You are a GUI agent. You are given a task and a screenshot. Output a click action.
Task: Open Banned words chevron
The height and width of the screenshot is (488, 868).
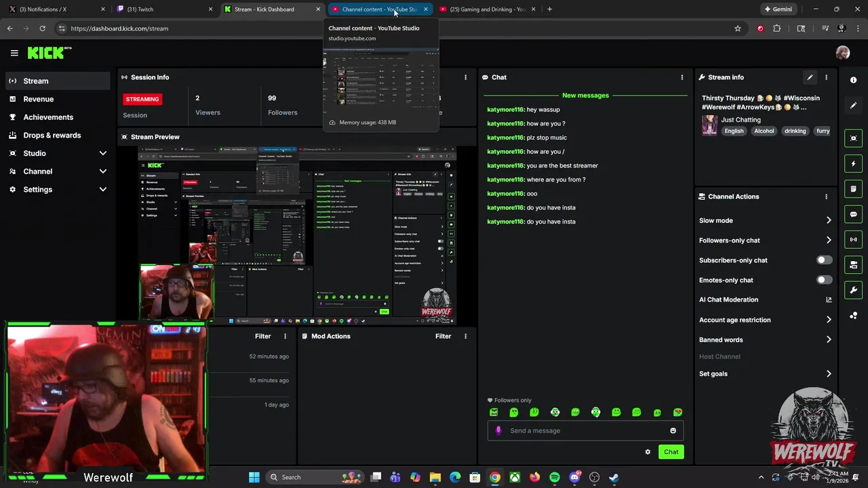[829, 340]
